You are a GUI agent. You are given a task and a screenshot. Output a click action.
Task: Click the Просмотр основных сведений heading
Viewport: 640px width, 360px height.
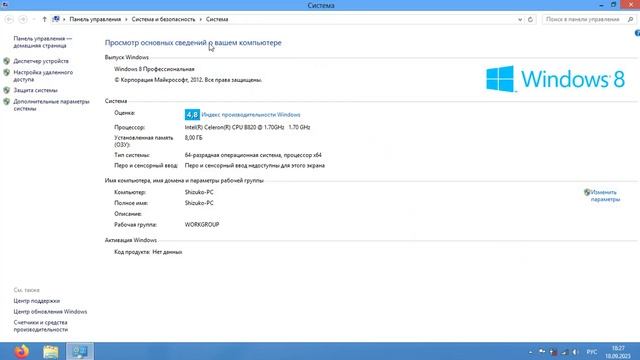pyautogui.click(x=193, y=43)
